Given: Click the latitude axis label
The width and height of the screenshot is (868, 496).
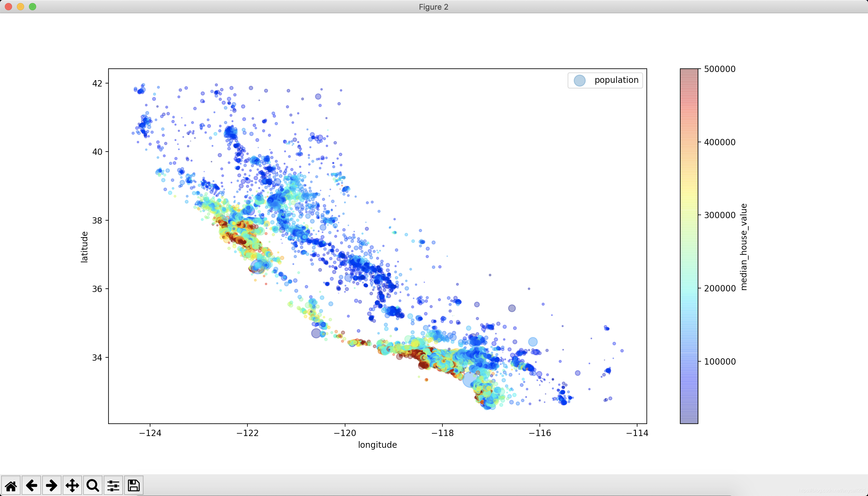Looking at the screenshot, I should (x=84, y=247).
